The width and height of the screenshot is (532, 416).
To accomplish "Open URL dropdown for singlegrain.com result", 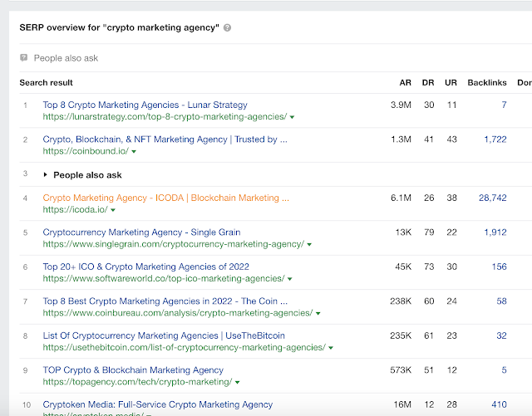I will (x=309, y=245).
